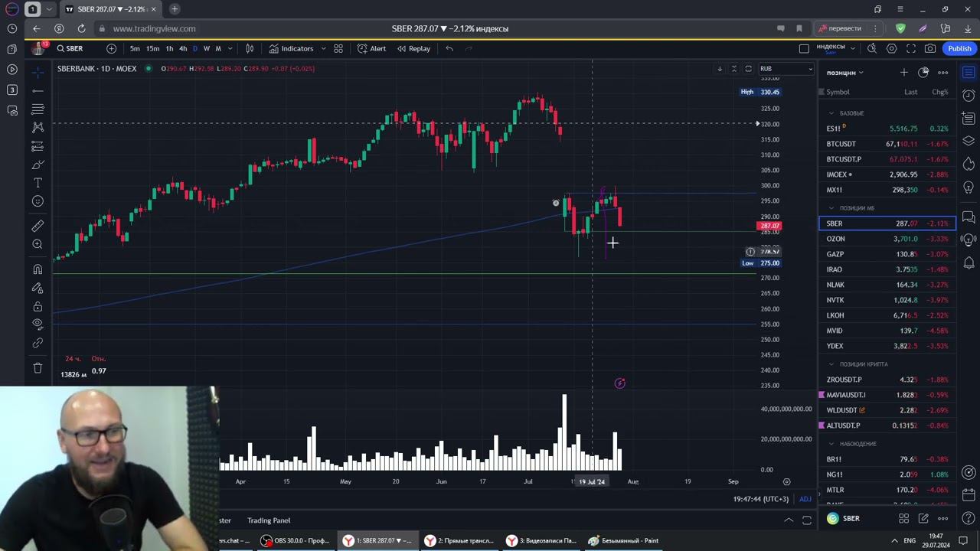Select GAZP in the watchlist
The height and width of the screenshot is (551, 980).
(x=887, y=254)
